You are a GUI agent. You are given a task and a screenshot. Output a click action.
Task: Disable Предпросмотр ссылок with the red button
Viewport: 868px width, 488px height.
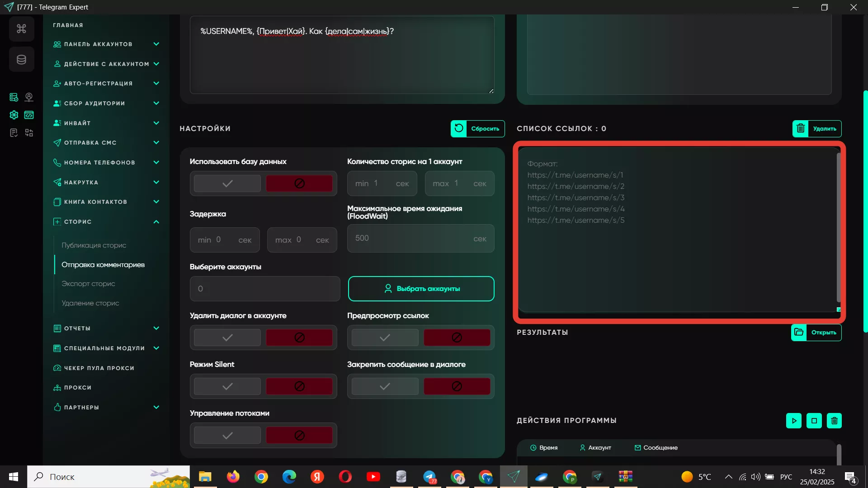click(x=457, y=338)
